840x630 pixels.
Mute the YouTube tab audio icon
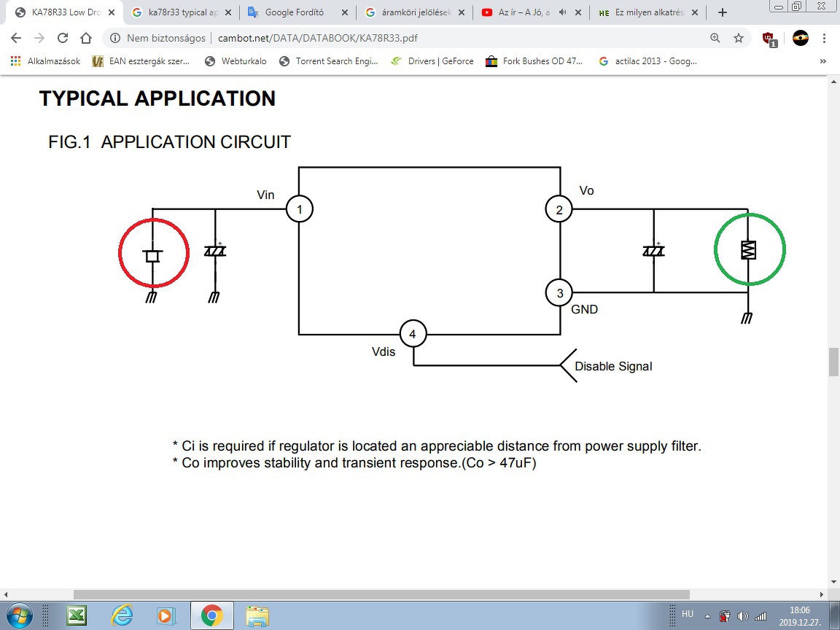click(x=562, y=12)
